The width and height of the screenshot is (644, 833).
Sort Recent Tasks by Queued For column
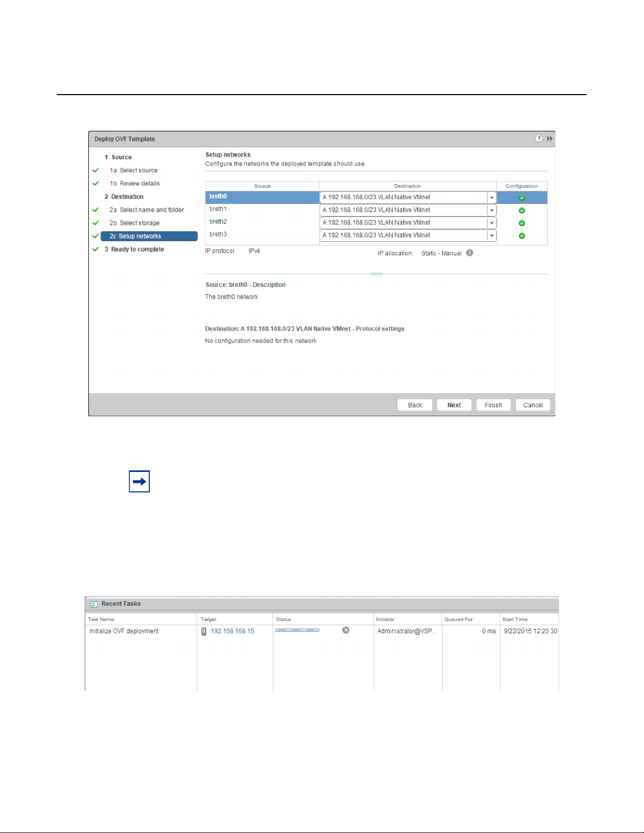(471, 619)
